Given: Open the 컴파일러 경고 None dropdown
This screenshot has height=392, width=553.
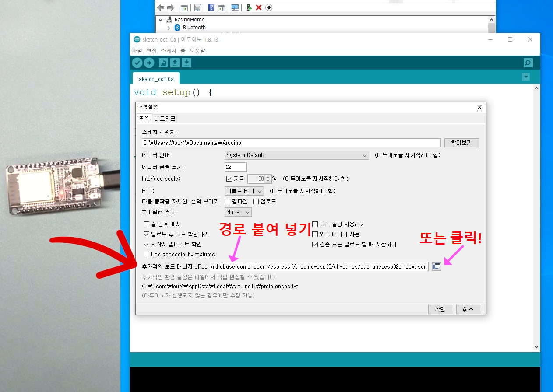Looking at the screenshot, I should (x=238, y=212).
